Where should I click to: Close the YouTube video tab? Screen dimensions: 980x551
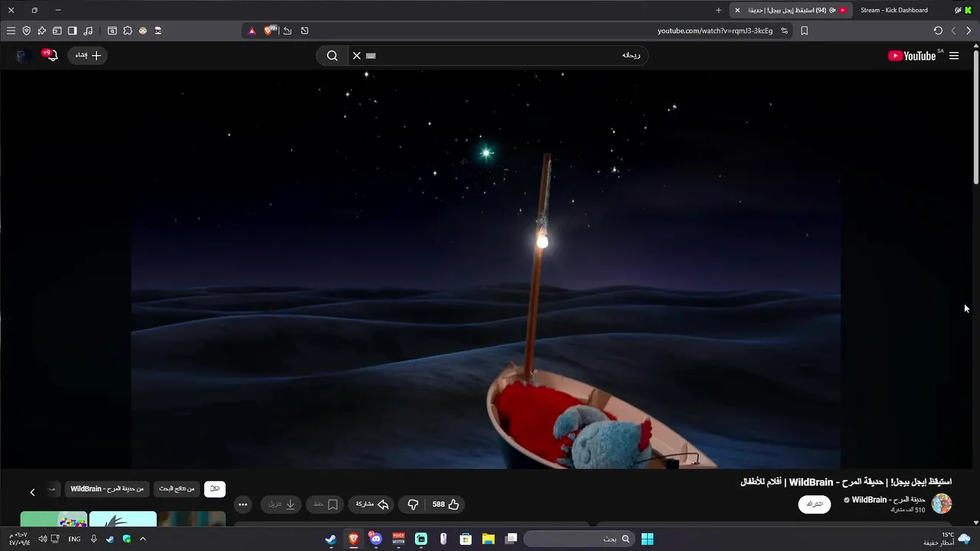tap(737, 10)
